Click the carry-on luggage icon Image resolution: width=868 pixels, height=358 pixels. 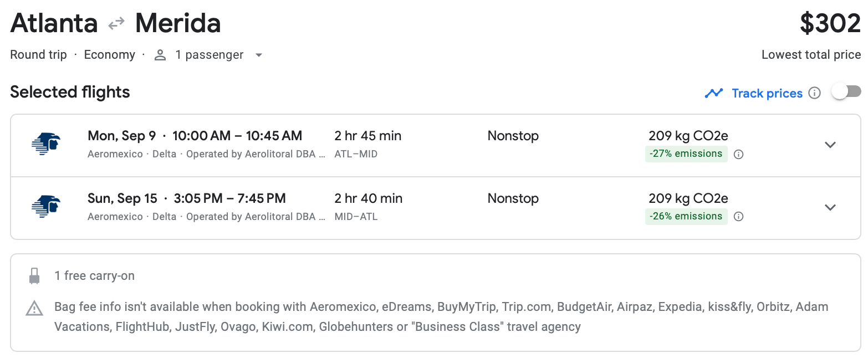(x=34, y=276)
